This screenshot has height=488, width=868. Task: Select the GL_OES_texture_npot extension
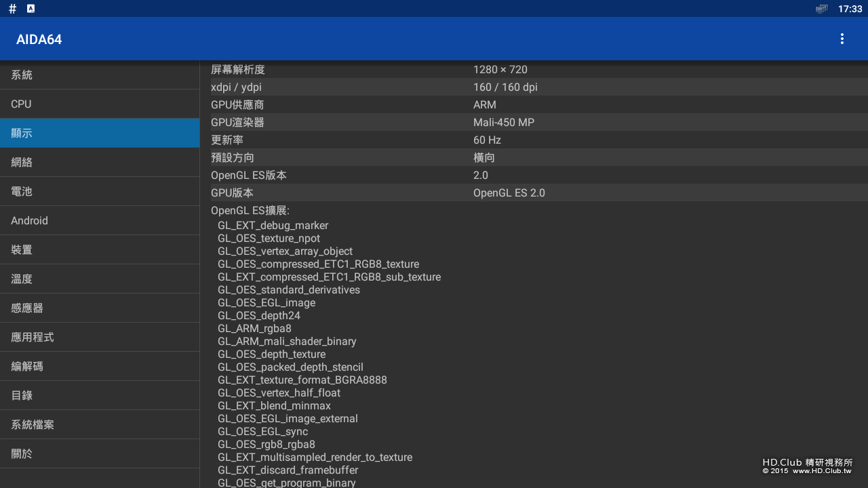[269, 238]
